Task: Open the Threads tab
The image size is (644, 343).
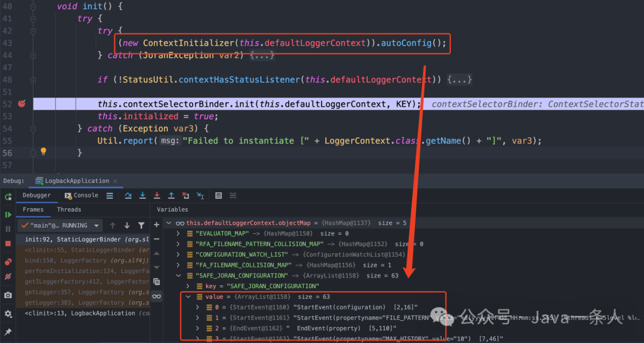Action: (x=69, y=209)
